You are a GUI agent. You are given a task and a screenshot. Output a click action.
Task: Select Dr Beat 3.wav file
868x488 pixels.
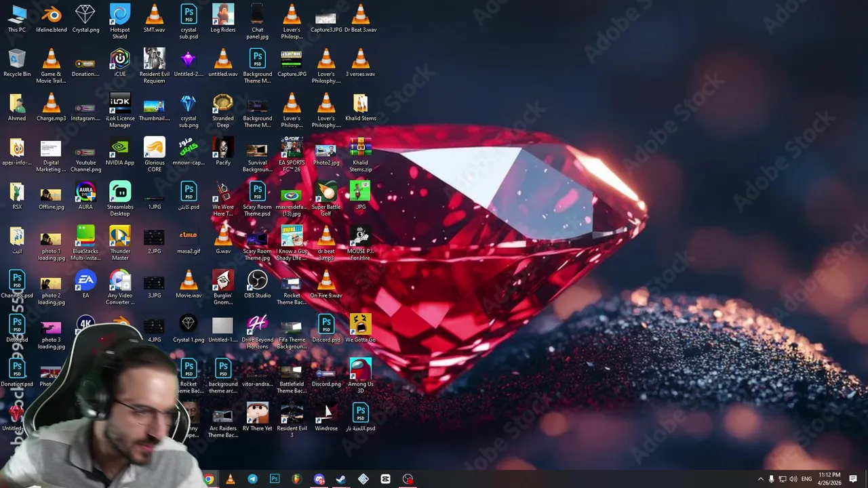tap(361, 19)
